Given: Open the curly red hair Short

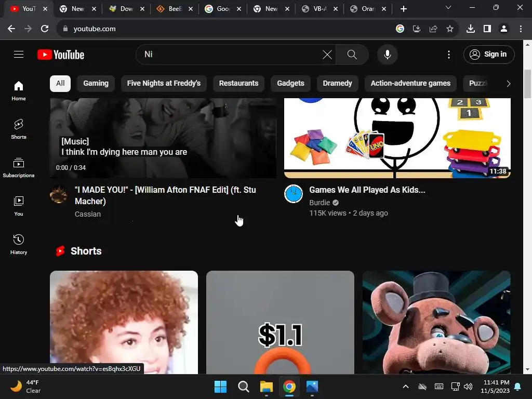Looking at the screenshot, I should tap(124, 322).
